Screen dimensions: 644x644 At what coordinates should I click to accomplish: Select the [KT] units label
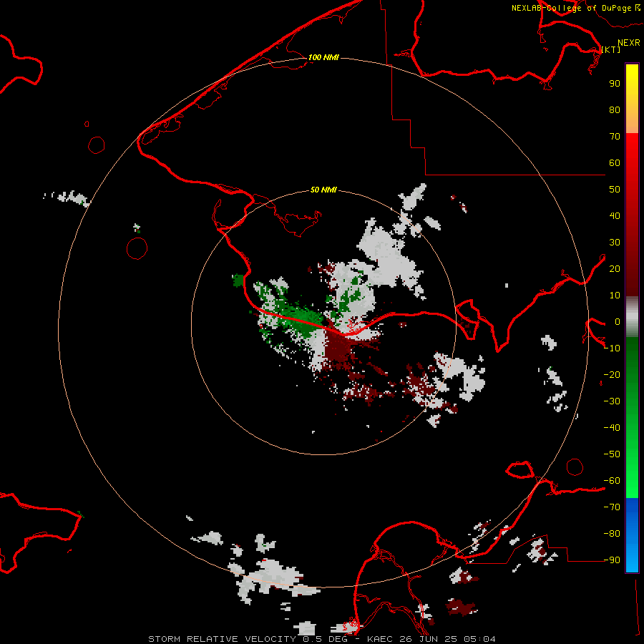click(611, 49)
